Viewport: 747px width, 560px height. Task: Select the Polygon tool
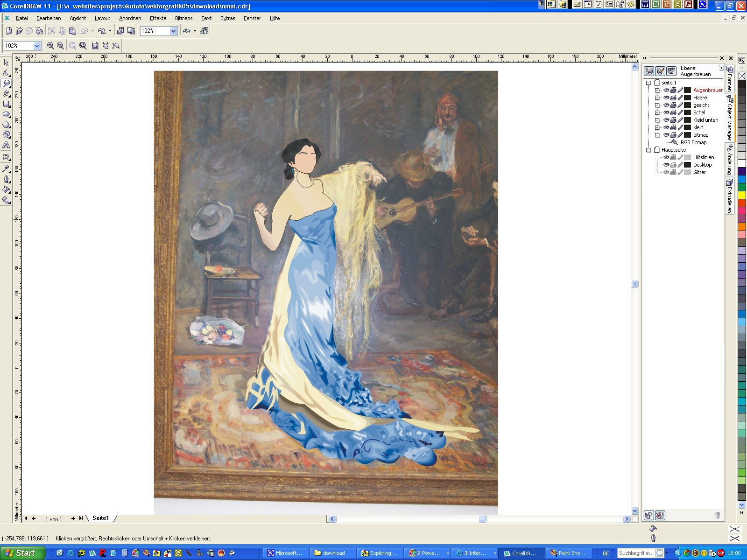(x=6, y=124)
